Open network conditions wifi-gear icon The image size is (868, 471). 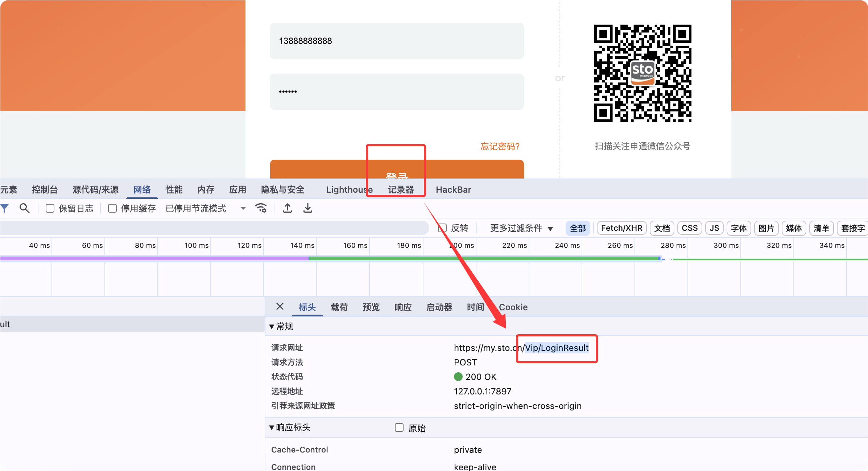[261, 208]
